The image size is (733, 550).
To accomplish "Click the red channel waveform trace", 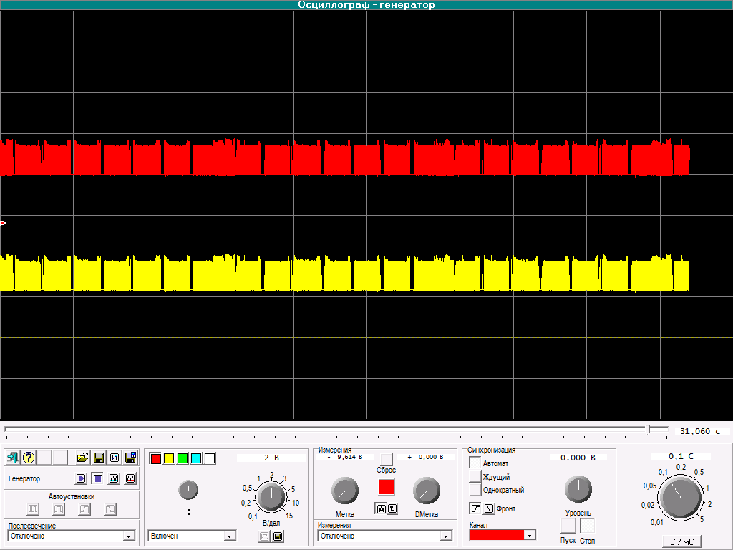I will click(x=345, y=157).
